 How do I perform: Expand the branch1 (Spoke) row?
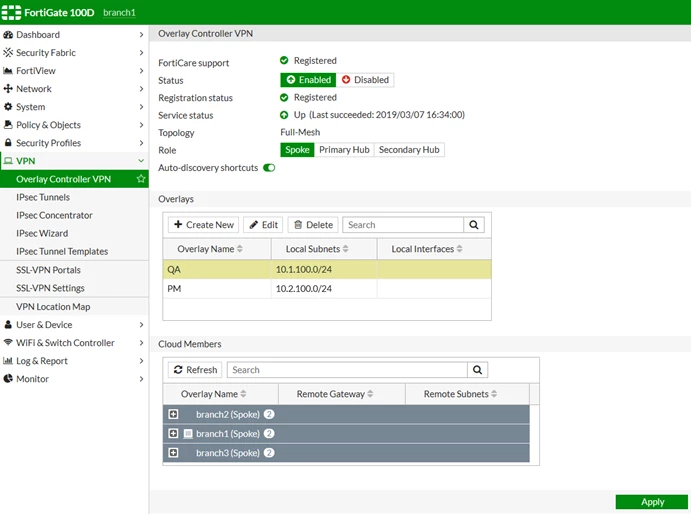click(174, 434)
